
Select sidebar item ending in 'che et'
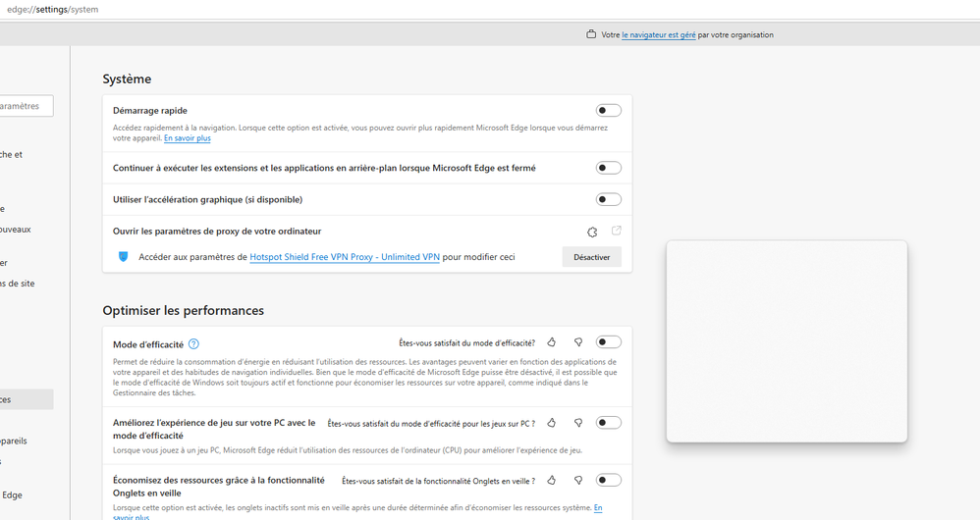click(x=11, y=155)
